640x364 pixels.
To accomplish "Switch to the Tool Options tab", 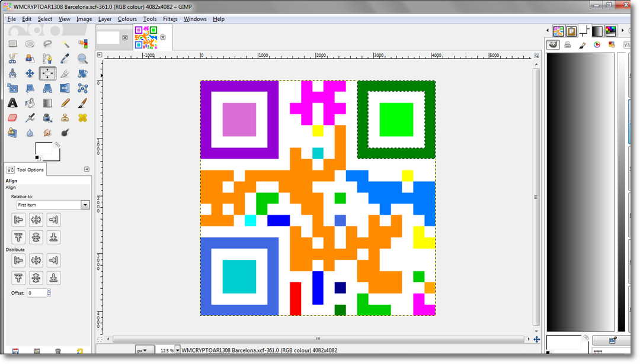I will [x=25, y=169].
